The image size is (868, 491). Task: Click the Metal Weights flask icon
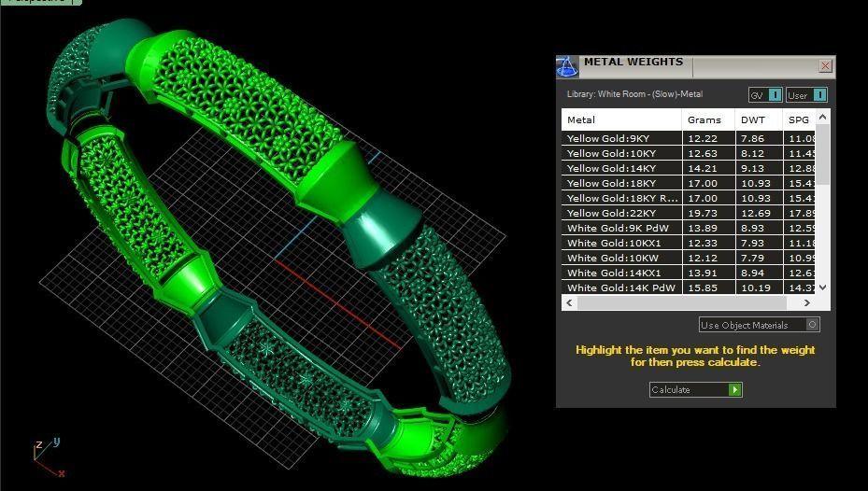pyautogui.click(x=567, y=66)
